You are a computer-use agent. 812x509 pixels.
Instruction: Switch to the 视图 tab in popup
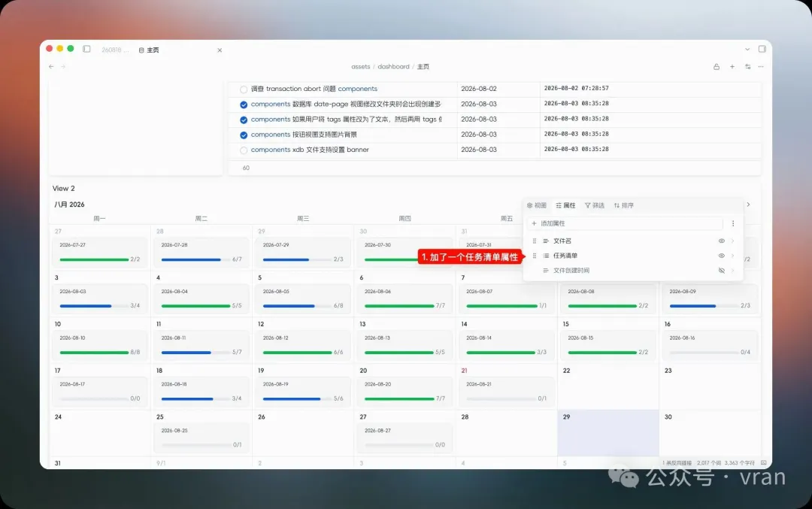coord(537,205)
